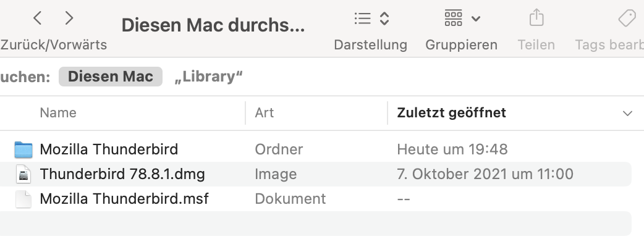
Task: Toggle sort order chevron in Zuletzt geöffnet column
Action: click(627, 114)
